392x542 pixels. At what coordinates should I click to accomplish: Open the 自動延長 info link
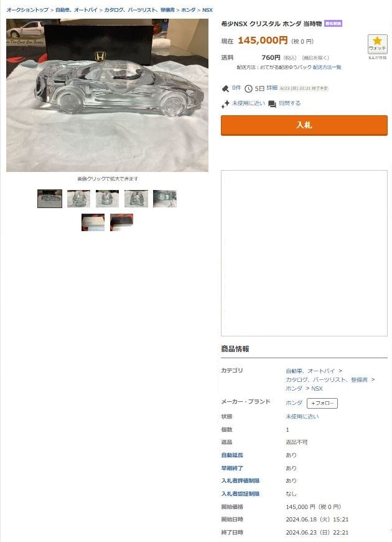tap(232, 455)
